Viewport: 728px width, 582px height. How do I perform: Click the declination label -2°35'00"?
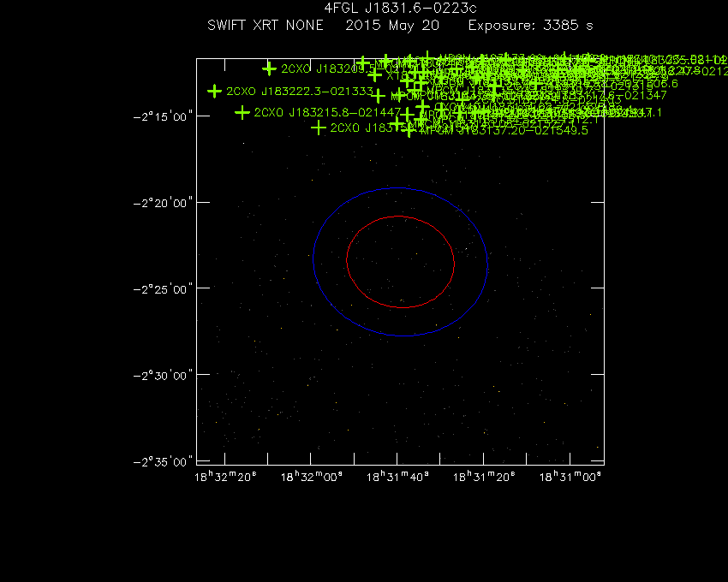click(x=163, y=462)
